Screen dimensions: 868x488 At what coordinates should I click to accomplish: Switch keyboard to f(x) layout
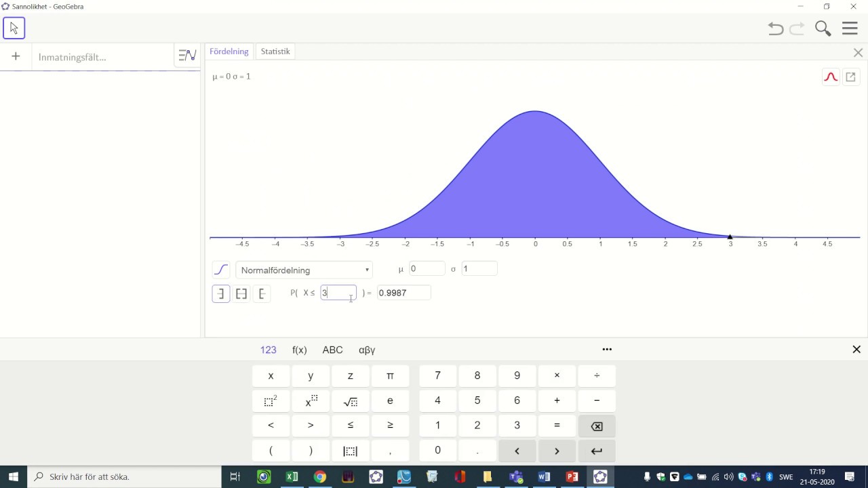coord(300,350)
